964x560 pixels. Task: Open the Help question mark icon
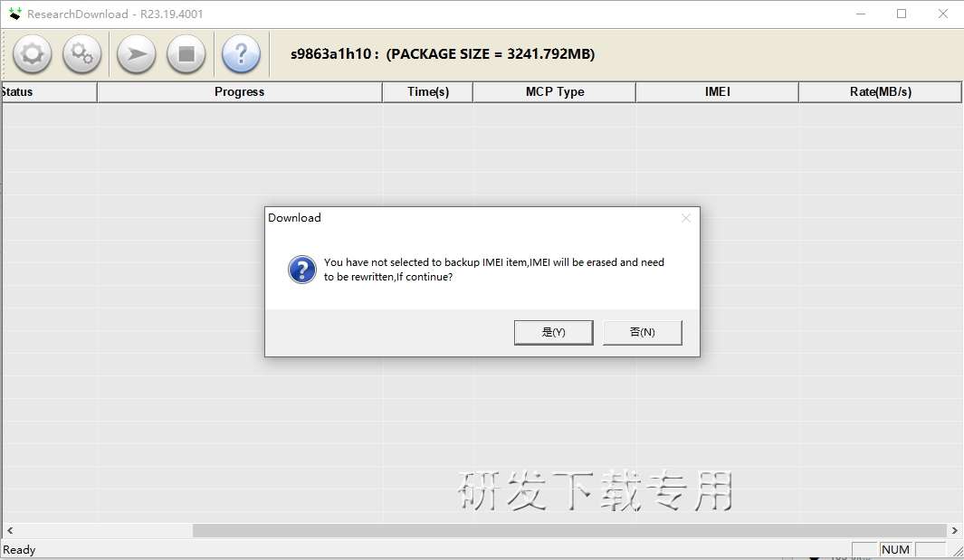[241, 54]
